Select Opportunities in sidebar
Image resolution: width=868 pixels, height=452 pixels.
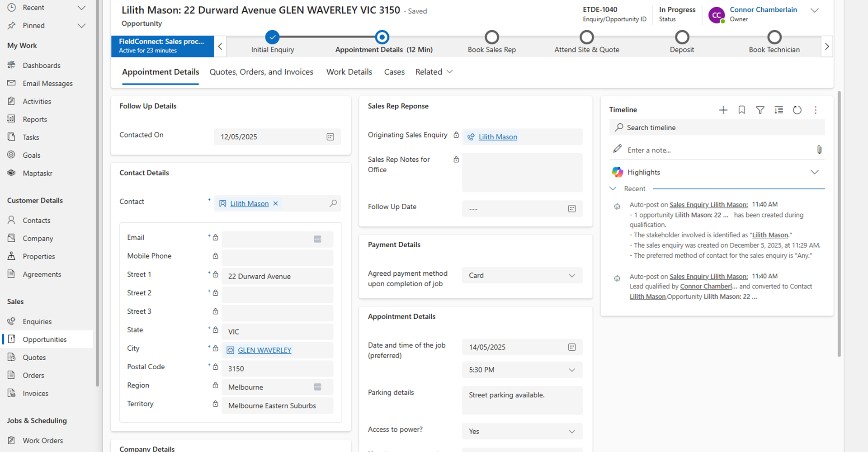pos(44,339)
